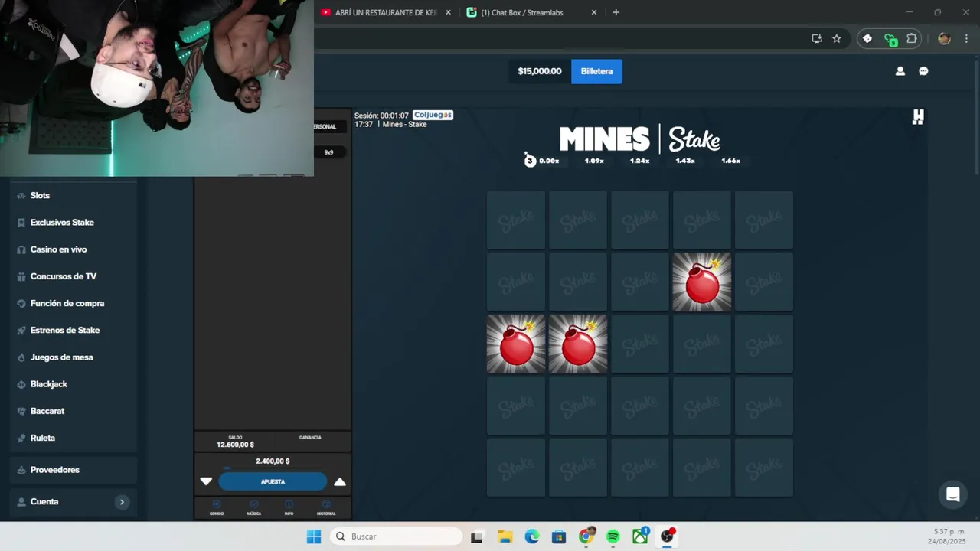
Task: Click the Ruleta sidebar icon
Action: [21, 439]
